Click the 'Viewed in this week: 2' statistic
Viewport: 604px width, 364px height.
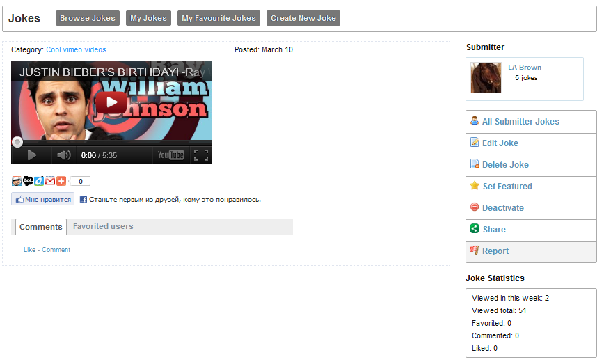point(510,298)
